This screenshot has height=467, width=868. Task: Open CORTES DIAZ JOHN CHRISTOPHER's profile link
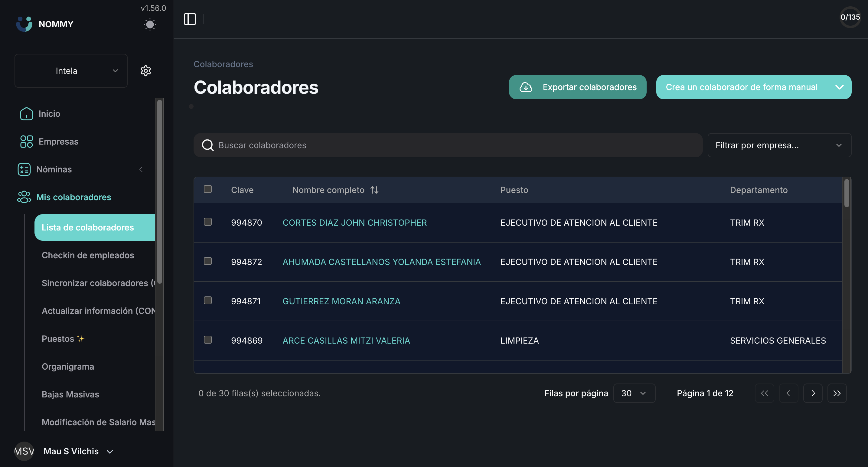[354, 223]
